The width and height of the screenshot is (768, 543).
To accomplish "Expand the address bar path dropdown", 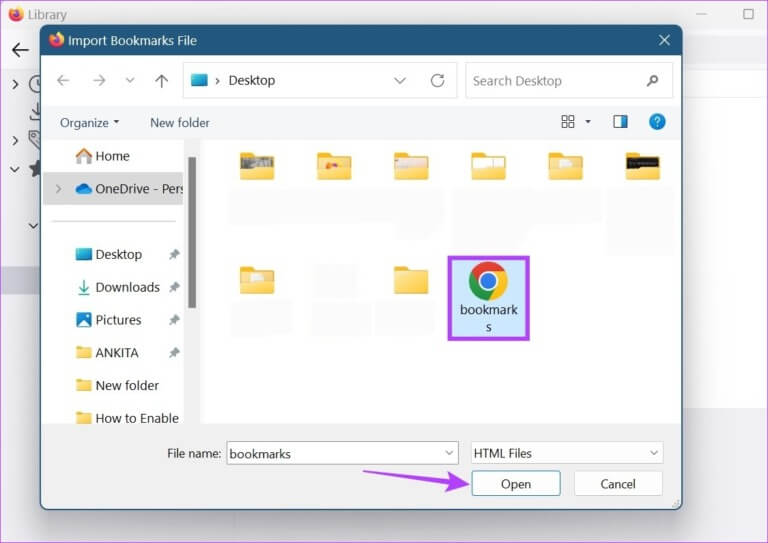I will [400, 80].
